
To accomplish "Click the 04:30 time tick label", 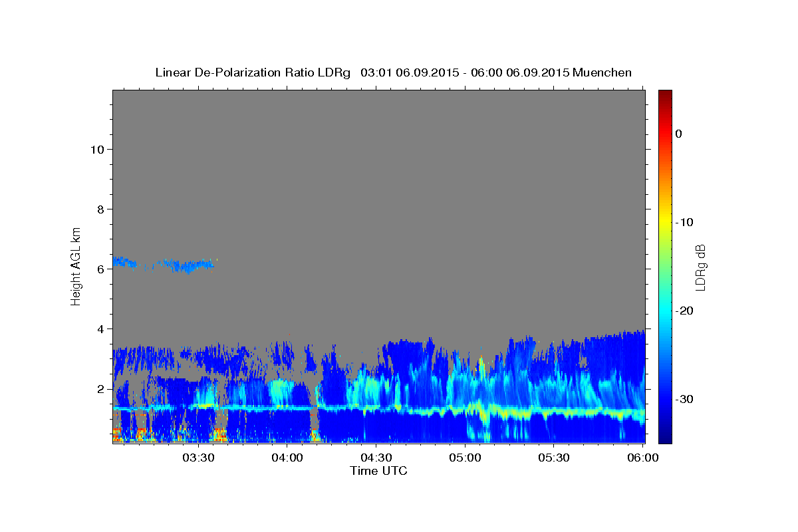I will (x=376, y=458).
